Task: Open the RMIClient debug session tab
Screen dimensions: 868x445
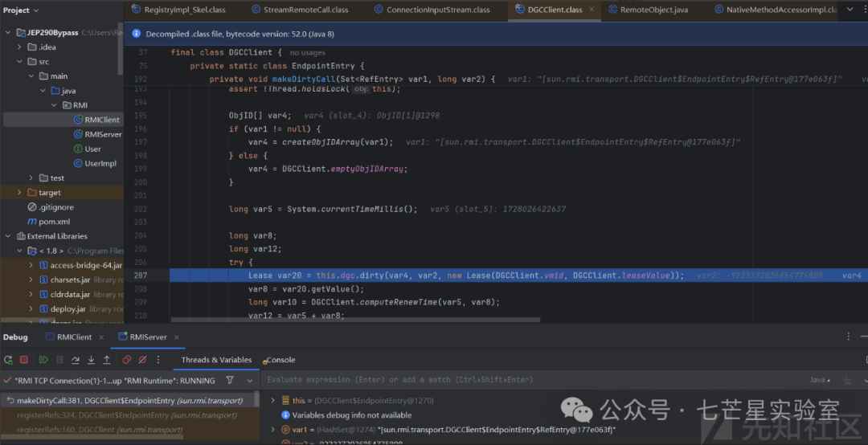Action: tap(69, 337)
